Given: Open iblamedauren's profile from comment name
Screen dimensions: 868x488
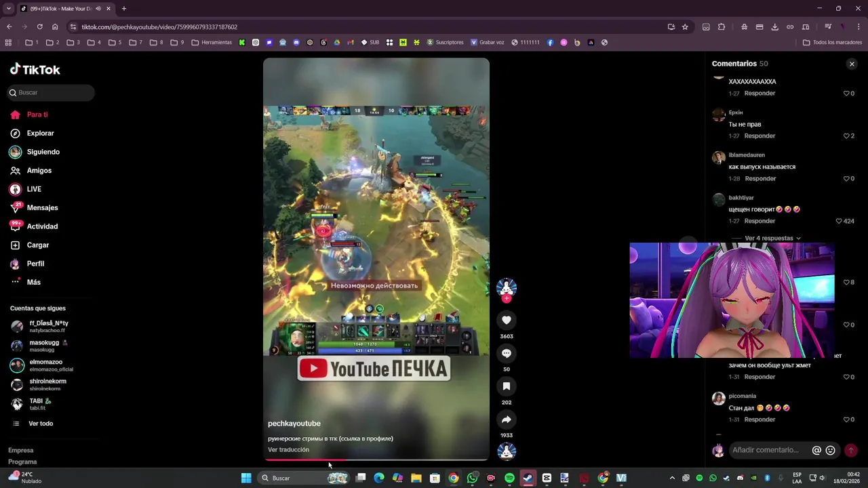Looking at the screenshot, I should (747, 155).
